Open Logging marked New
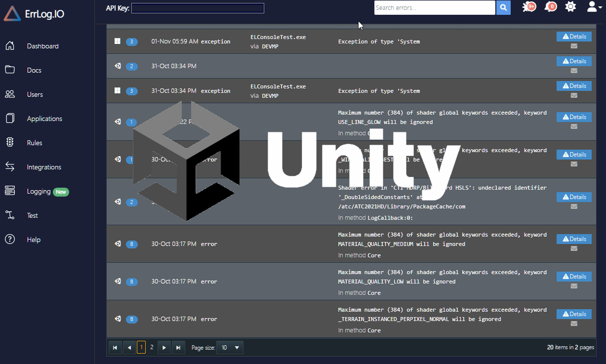 39,191
